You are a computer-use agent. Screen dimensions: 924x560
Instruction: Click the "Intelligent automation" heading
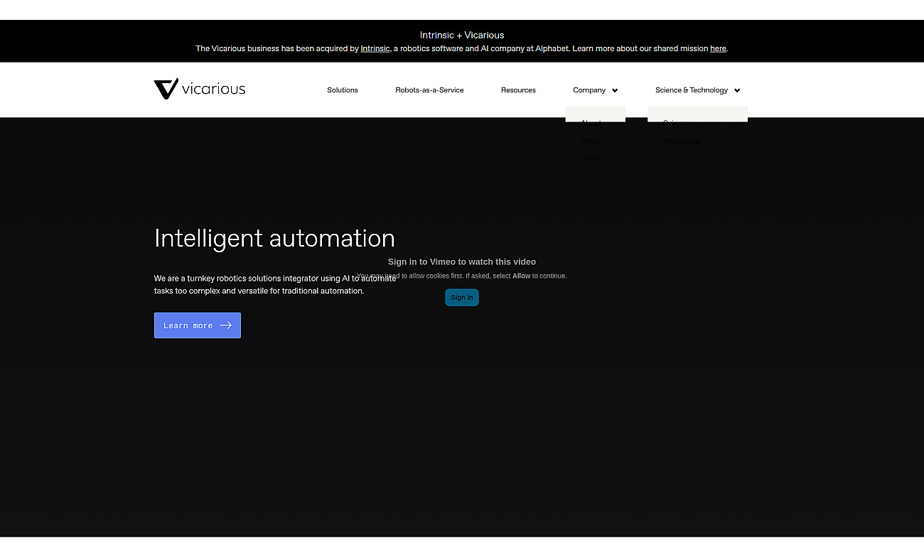[x=274, y=238]
